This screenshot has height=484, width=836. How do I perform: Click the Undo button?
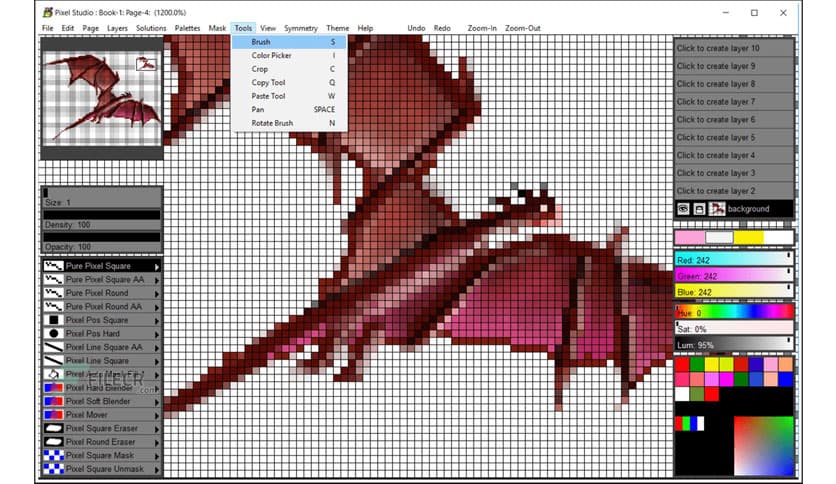(416, 28)
